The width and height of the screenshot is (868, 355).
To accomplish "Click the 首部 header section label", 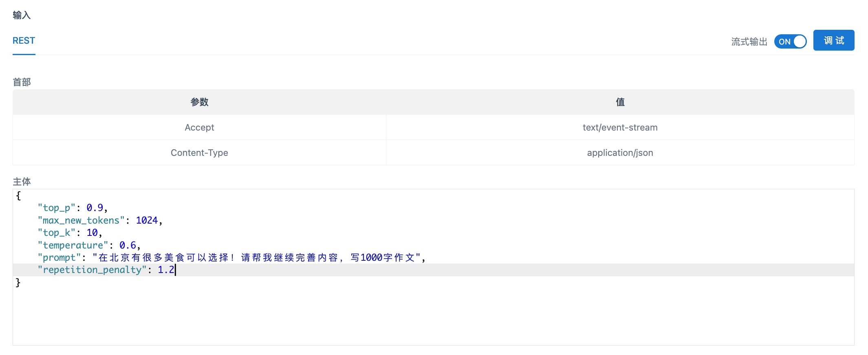I will click(x=22, y=82).
